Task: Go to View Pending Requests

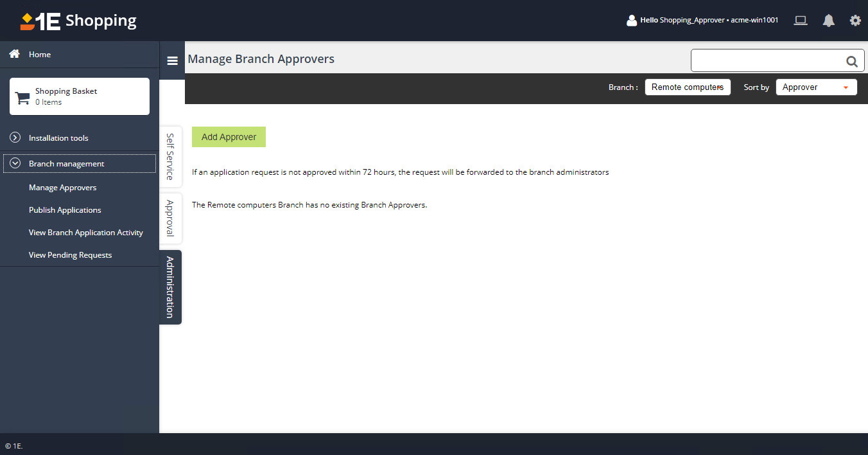Action: click(x=70, y=255)
